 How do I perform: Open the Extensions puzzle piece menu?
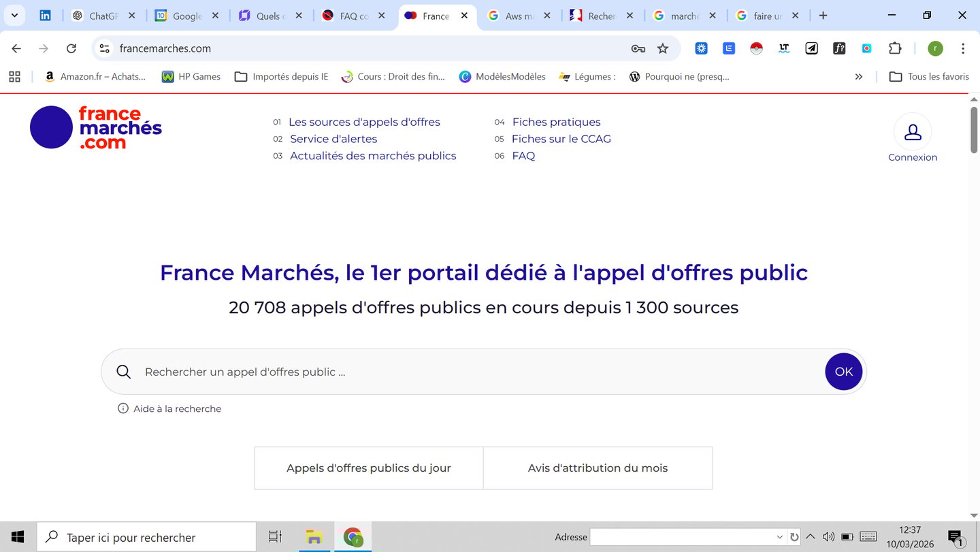click(x=895, y=48)
